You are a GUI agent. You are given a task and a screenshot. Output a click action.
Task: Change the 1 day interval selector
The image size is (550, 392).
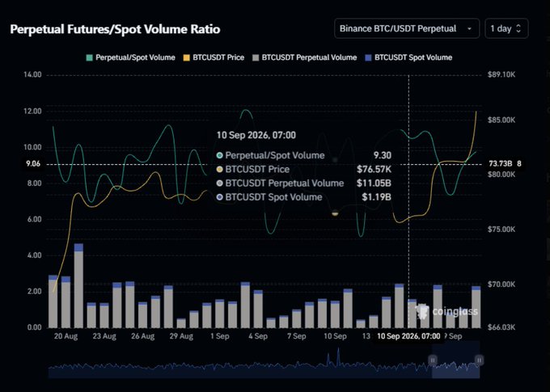click(x=506, y=28)
